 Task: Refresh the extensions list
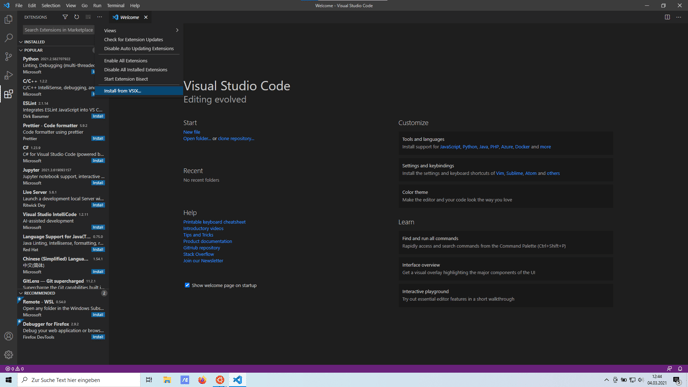[x=76, y=17]
